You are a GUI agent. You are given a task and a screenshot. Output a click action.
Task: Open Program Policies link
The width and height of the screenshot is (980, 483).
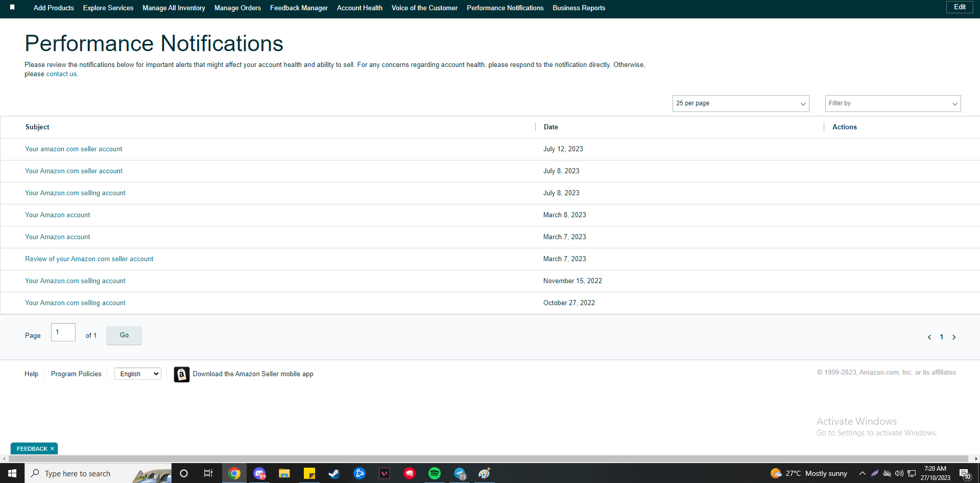click(x=76, y=374)
